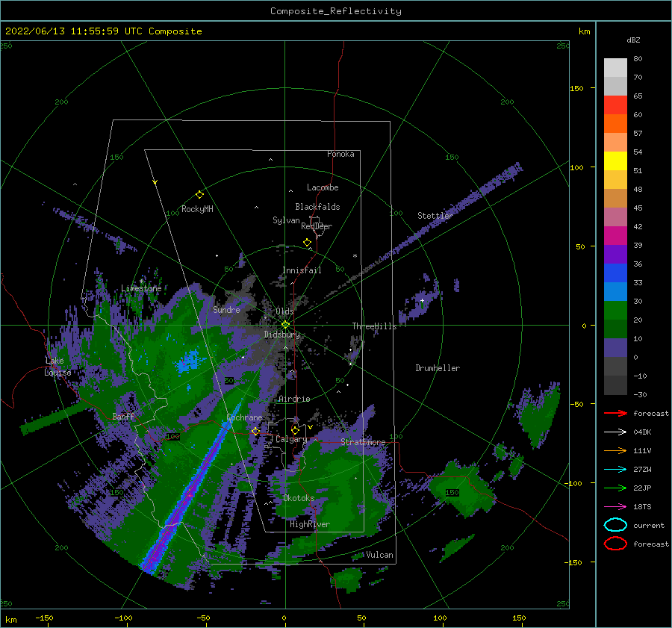
Task: Click the green 22JP arrow legend icon
Action: pyautogui.click(x=615, y=488)
